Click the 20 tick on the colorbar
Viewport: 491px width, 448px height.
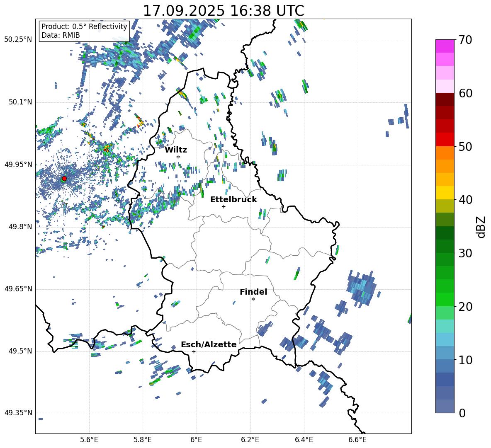click(465, 307)
